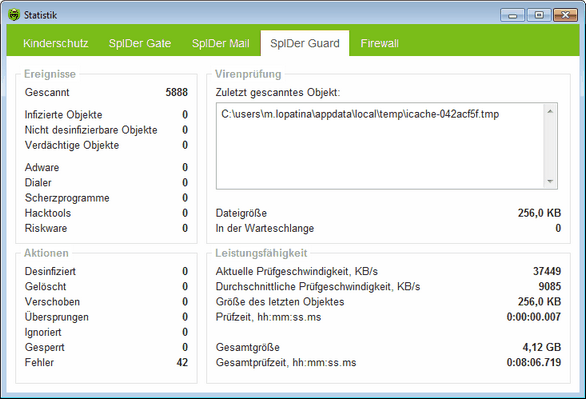Click the Infizierte Objekte label
This screenshot has width=586, height=399.
point(64,115)
